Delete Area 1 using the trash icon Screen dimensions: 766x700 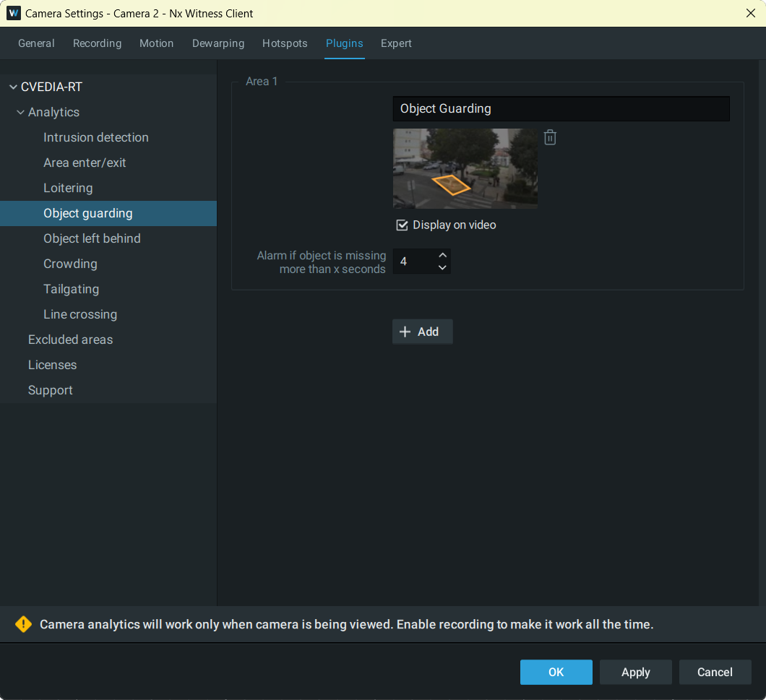(550, 137)
